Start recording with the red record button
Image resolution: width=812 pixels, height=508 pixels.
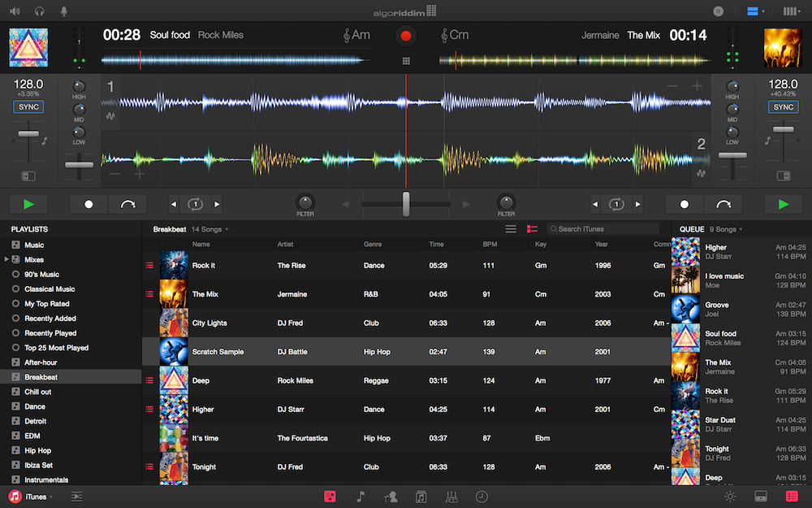pyautogui.click(x=405, y=36)
